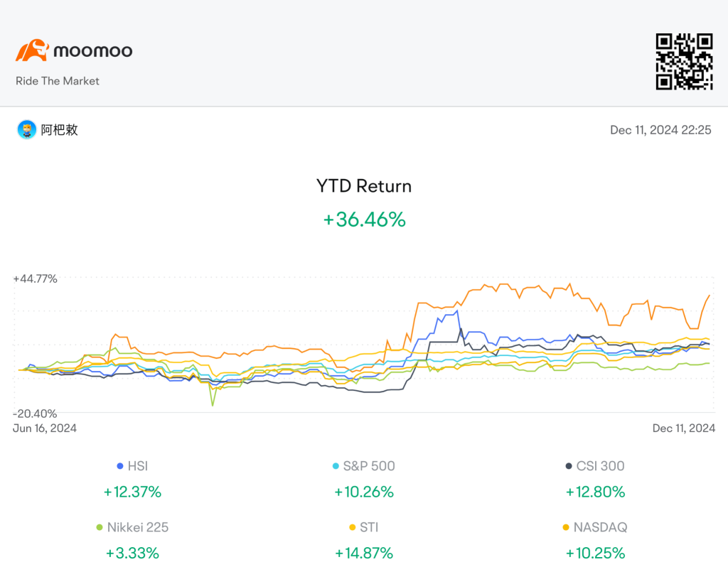The height and width of the screenshot is (567, 728).
Task: Click the STI +14.87% return value
Action: pos(364,553)
